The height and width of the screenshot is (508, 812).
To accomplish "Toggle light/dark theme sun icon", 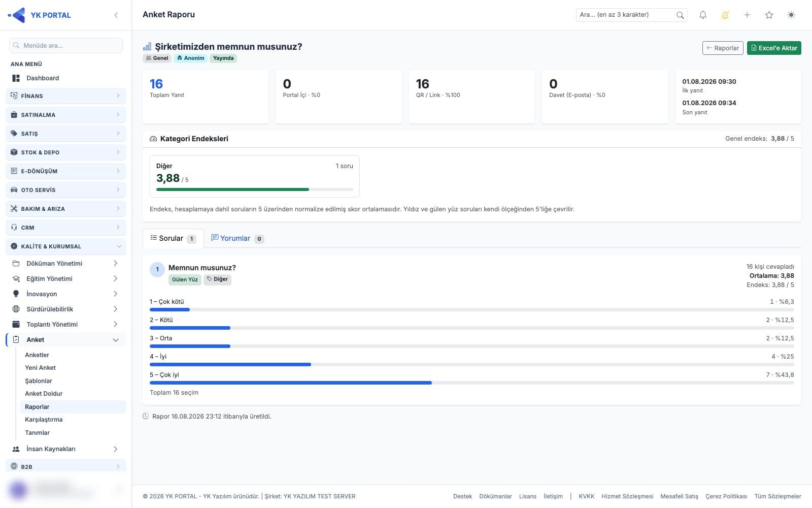I will [x=791, y=15].
